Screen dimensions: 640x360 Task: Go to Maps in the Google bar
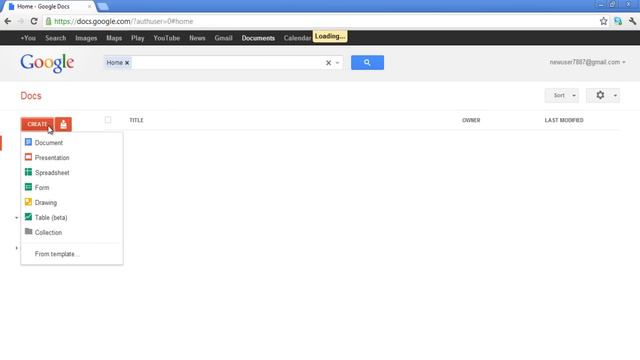[114, 38]
